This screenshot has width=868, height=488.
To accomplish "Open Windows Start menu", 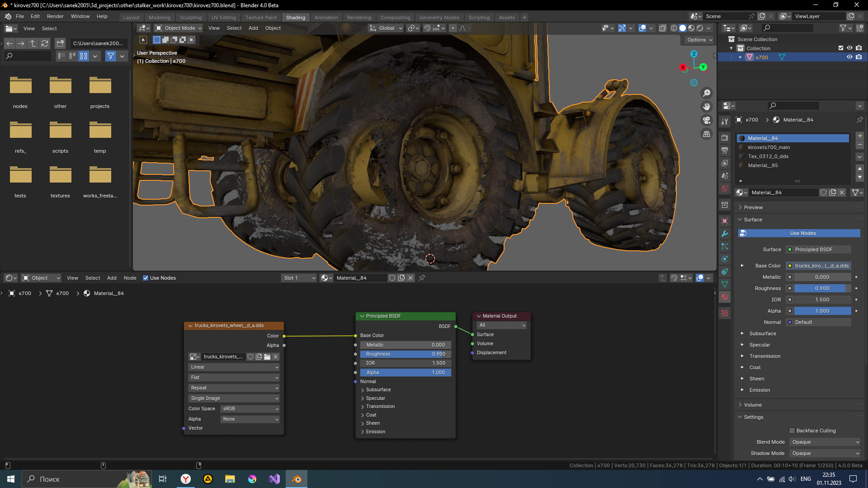I will (11, 479).
